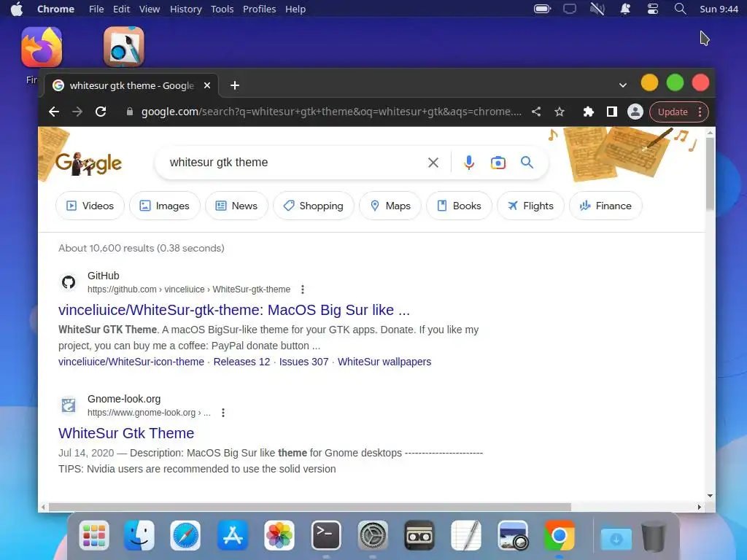Share this page via address bar icon

pyautogui.click(x=536, y=112)
